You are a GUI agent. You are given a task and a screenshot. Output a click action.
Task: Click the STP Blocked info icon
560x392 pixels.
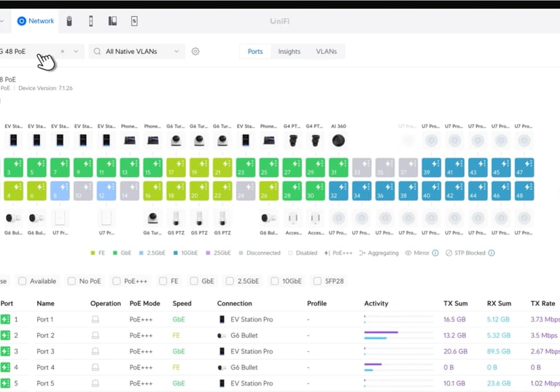(491, 253)
